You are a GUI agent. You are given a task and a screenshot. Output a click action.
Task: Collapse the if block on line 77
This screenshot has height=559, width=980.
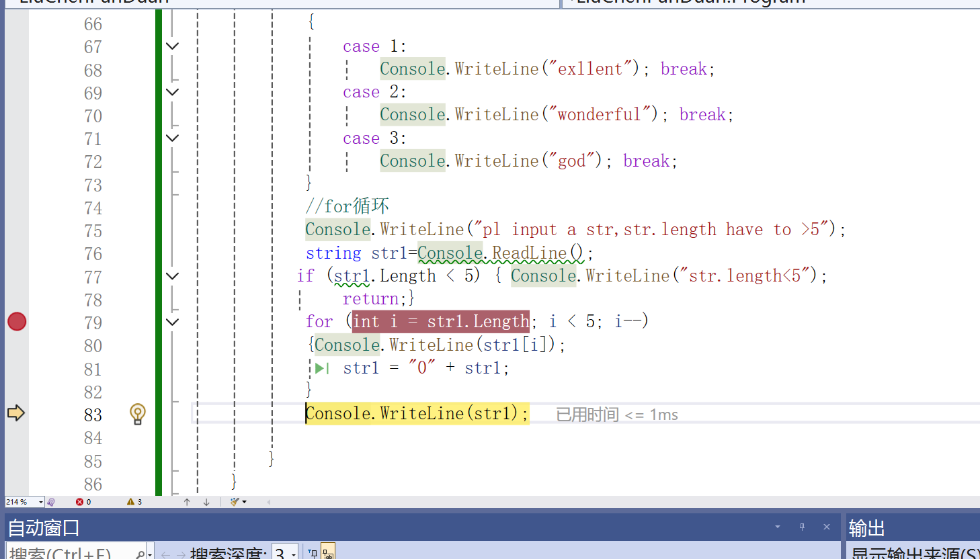[x=173, y=276]
